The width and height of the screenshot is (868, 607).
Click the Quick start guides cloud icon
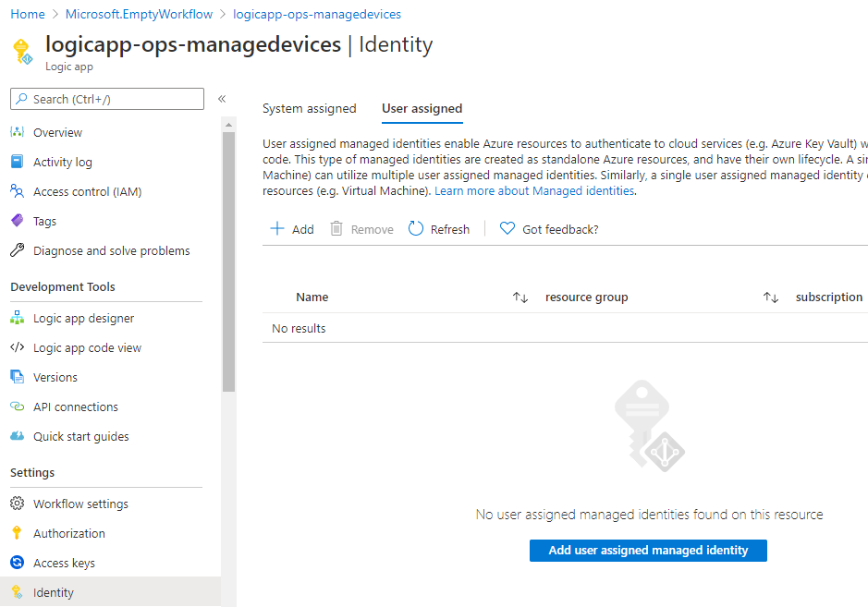18,436
